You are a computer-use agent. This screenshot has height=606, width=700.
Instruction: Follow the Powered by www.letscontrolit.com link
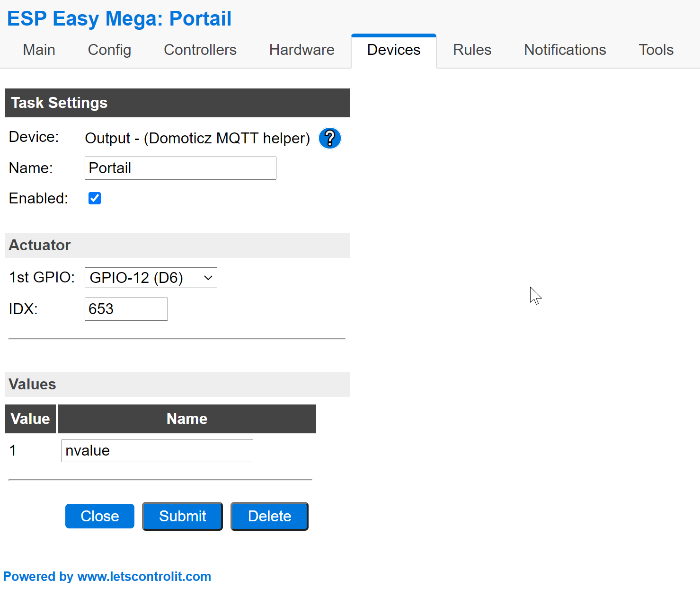(107, 576)
